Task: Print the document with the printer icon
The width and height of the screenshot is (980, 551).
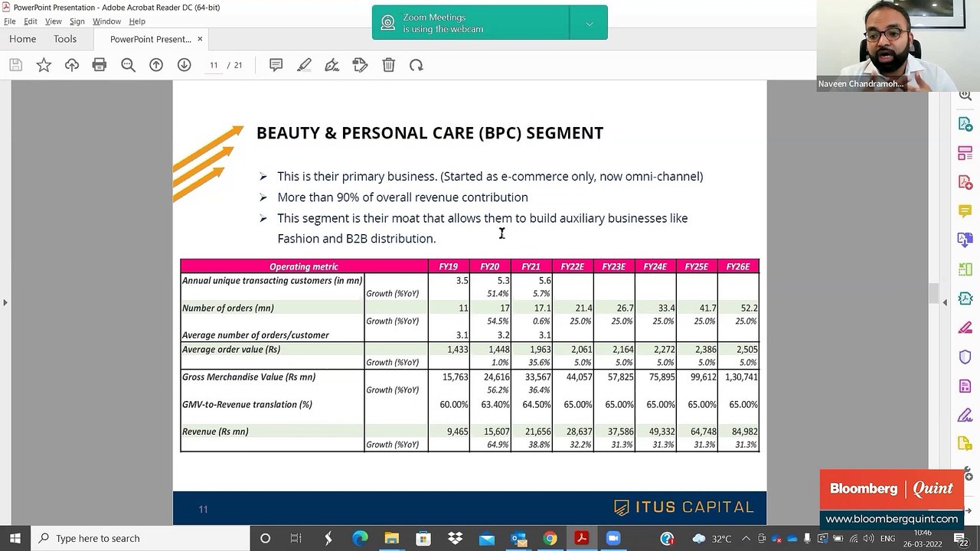Action: click(100, 65)
